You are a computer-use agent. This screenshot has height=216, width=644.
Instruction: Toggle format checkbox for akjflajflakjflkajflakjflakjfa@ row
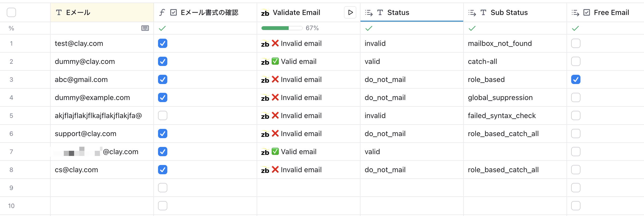coord(163,115)
